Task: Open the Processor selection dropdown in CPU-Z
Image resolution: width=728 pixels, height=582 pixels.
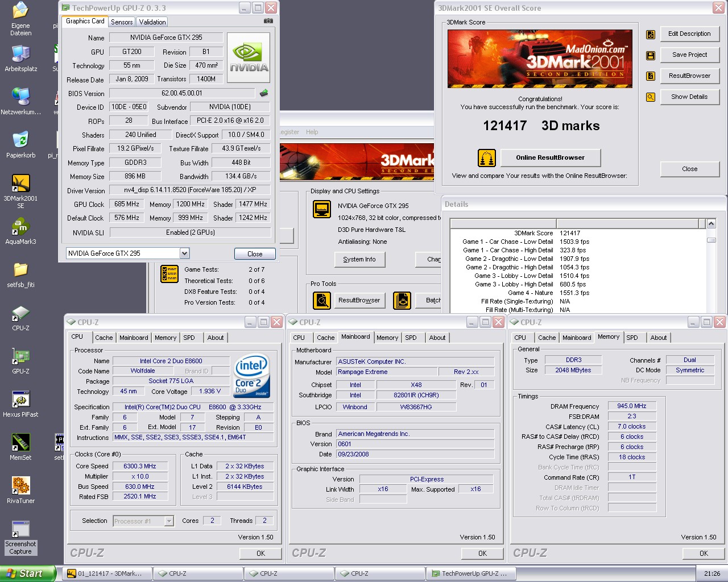Action: 169,521
